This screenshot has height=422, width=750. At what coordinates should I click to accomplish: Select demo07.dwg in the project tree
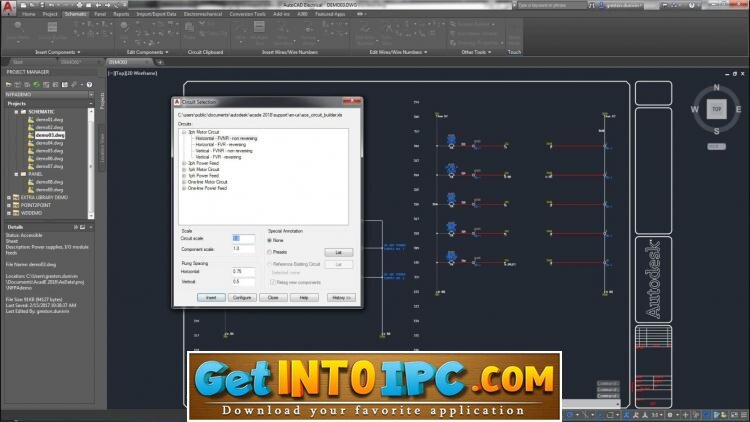[x=49, y=167]
